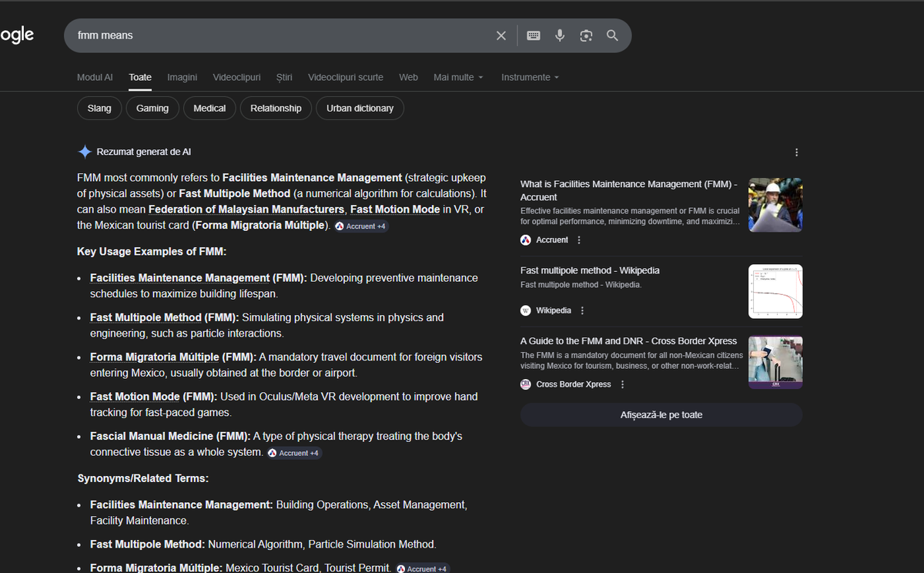Select the Relationship filter chip
924x573 pixels.
coord(276,109)
